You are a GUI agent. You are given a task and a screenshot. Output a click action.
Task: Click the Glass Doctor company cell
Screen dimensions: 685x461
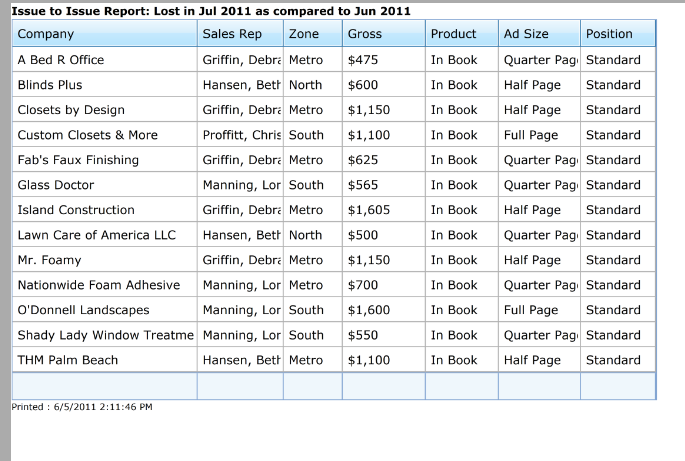56,185
